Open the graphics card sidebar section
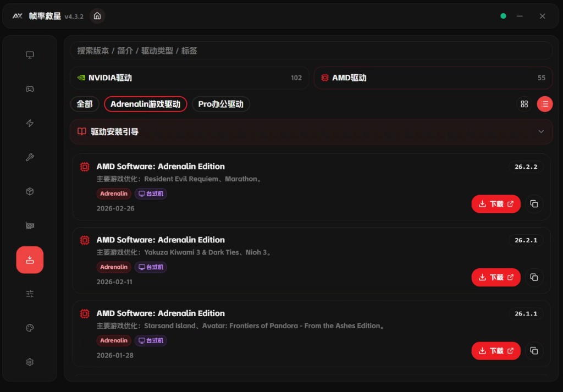Viewport: 563px width, 392px height. tap(30, 225)
